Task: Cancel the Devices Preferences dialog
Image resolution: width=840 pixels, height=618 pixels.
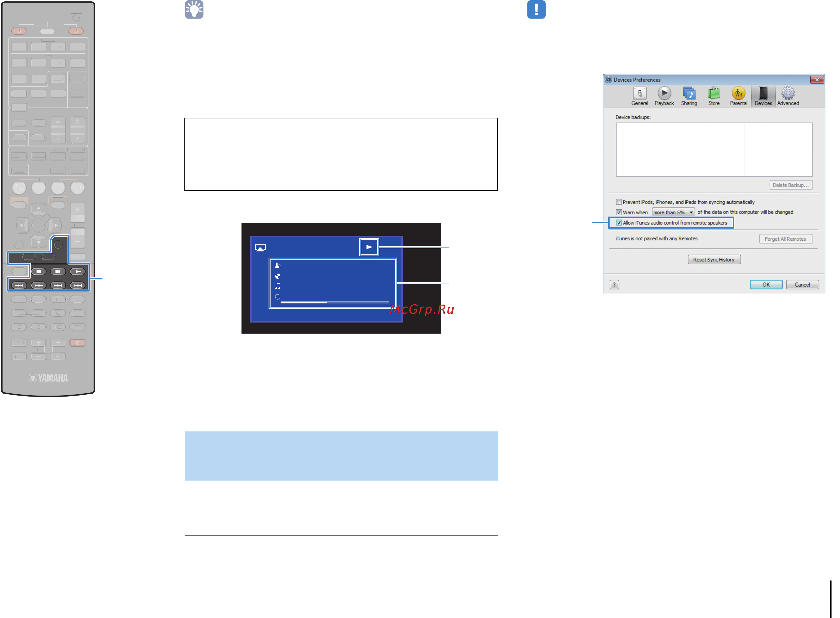Action: coord(802,285)
